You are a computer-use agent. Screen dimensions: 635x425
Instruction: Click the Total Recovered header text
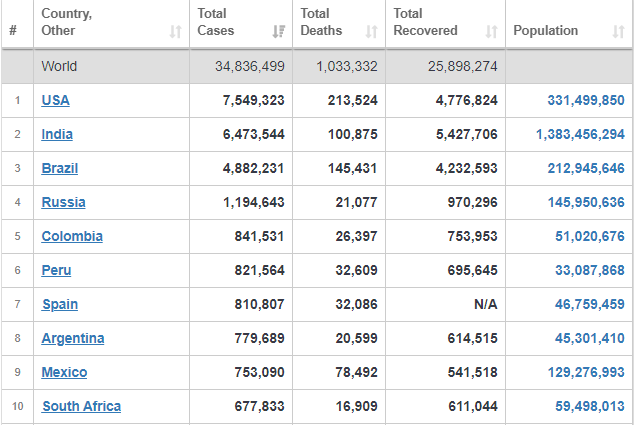coord(425,22)
